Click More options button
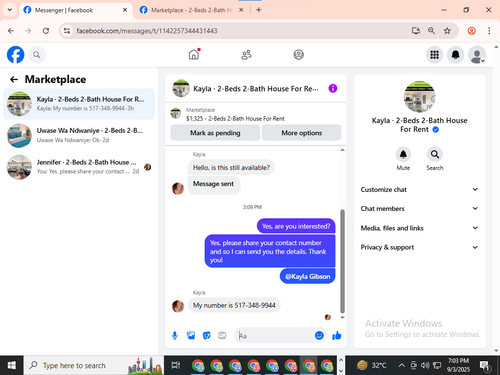The image size is (500, 375). 301,133
